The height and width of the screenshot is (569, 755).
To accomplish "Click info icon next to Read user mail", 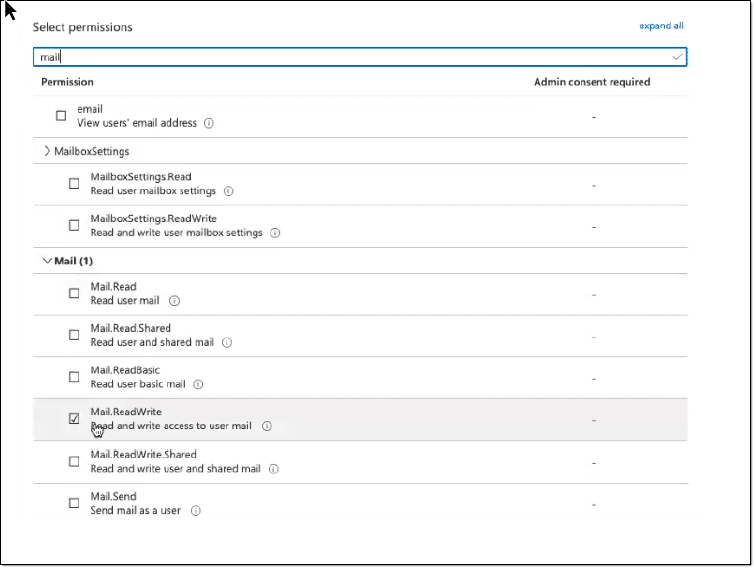I will 174,301.
